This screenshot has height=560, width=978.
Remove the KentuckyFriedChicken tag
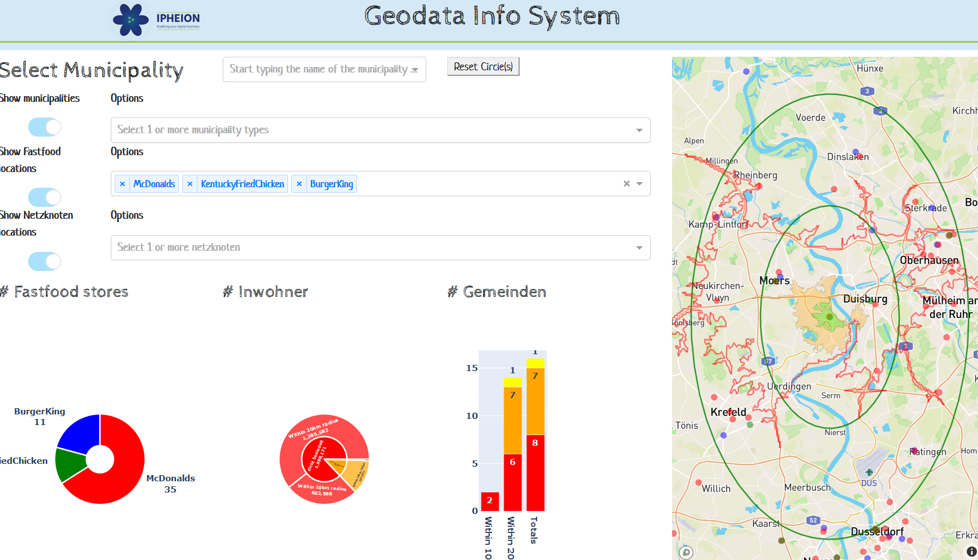(x=190, y=184)
